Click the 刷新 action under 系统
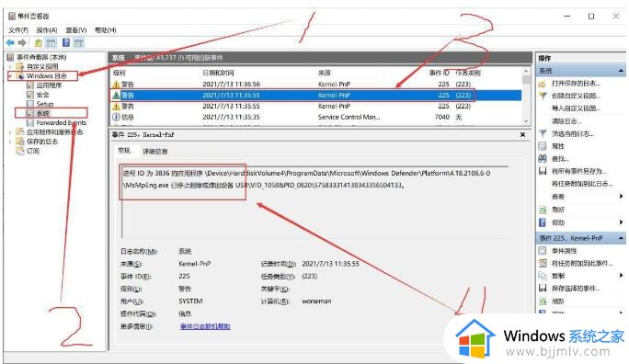The image size is (629, 364). (558, 210)
